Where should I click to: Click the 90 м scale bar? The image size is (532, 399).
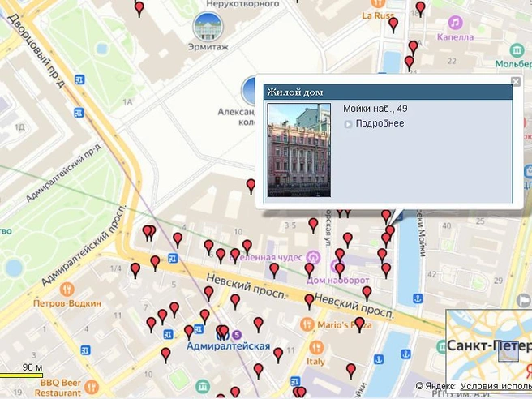21,375
